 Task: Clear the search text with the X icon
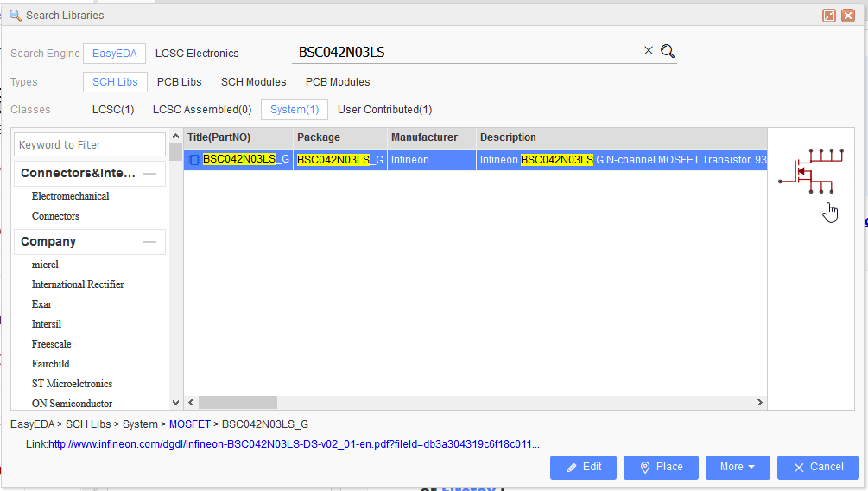click(x=649, y=50)
